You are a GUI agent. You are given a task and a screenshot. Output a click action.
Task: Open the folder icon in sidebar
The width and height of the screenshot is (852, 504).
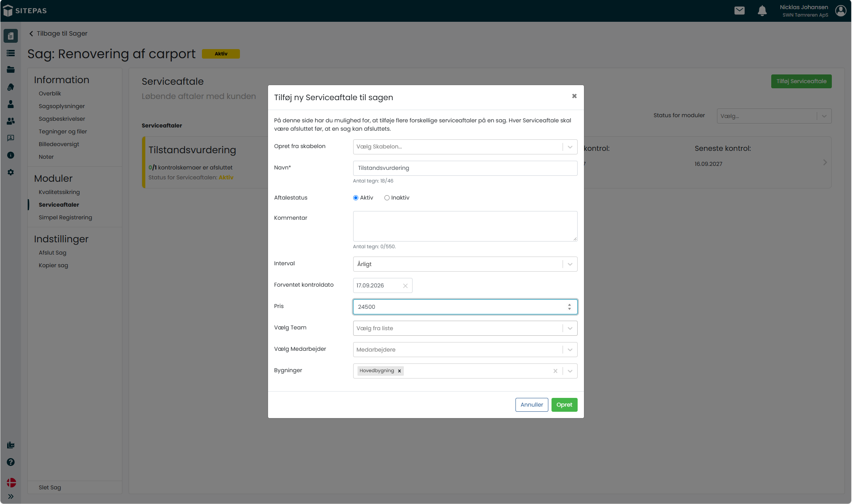[x=11, y=70]
